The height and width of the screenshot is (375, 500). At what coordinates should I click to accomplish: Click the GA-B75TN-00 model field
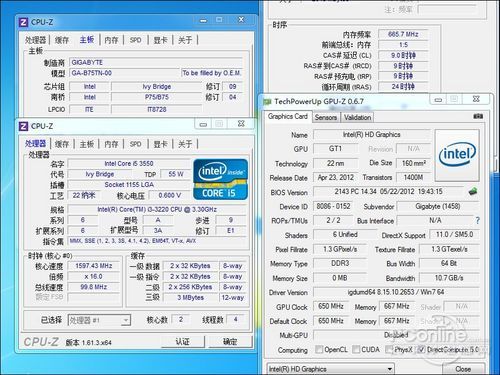(x=124, y=73)
